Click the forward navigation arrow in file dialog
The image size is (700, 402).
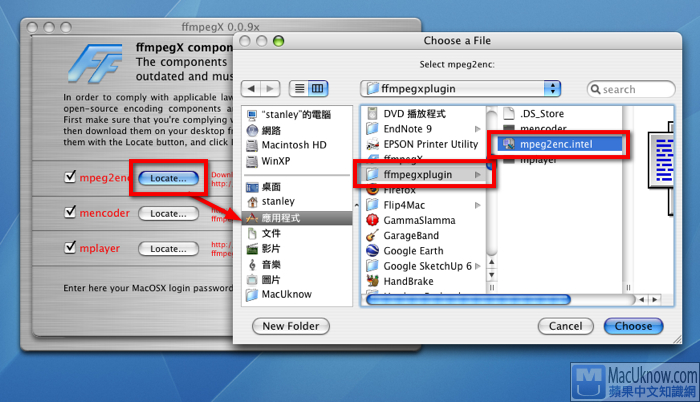[270, 88]
